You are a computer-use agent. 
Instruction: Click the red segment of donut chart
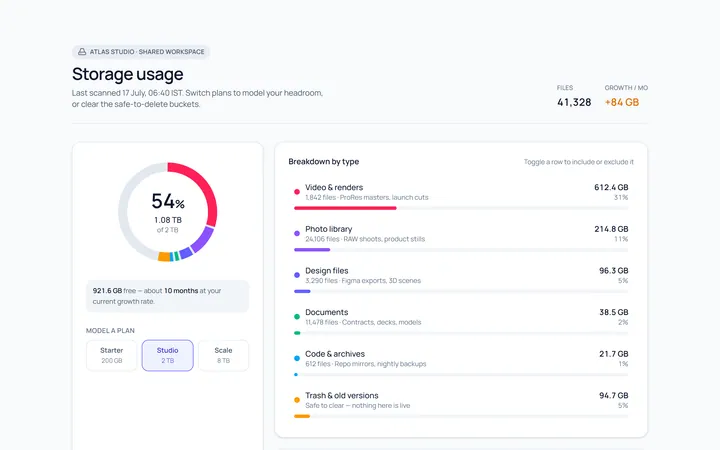206,189
